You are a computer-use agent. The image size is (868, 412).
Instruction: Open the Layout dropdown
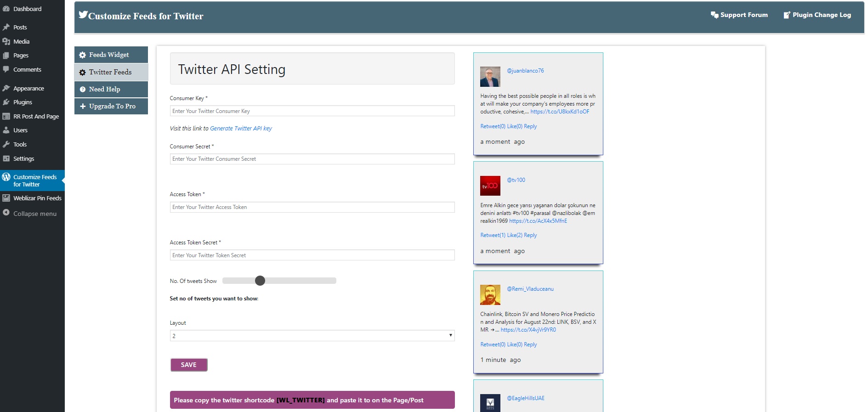pos(312,336)
